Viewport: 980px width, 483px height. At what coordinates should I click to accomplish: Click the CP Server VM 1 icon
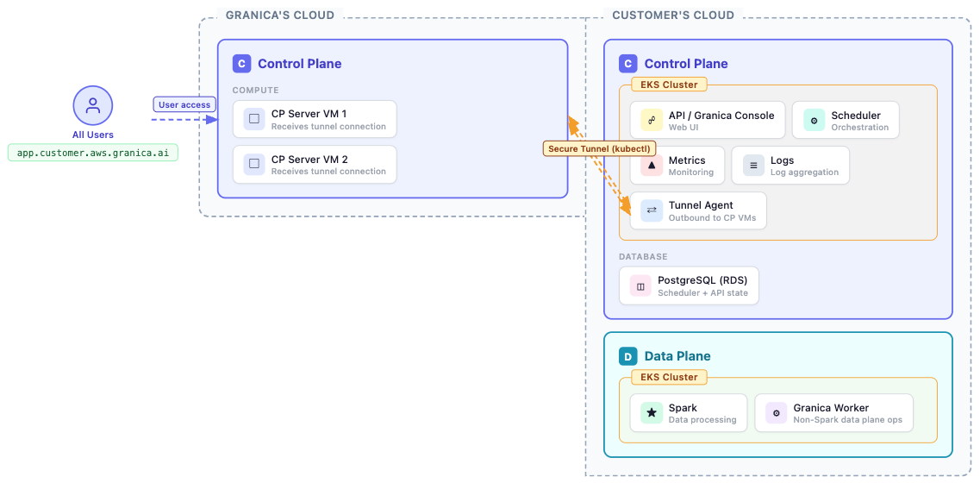point(253,119)
